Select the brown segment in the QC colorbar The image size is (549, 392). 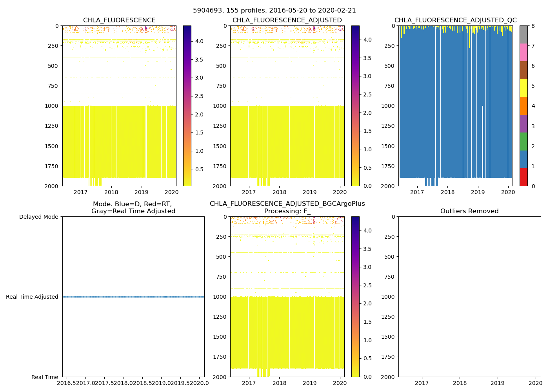coord(524,70)
